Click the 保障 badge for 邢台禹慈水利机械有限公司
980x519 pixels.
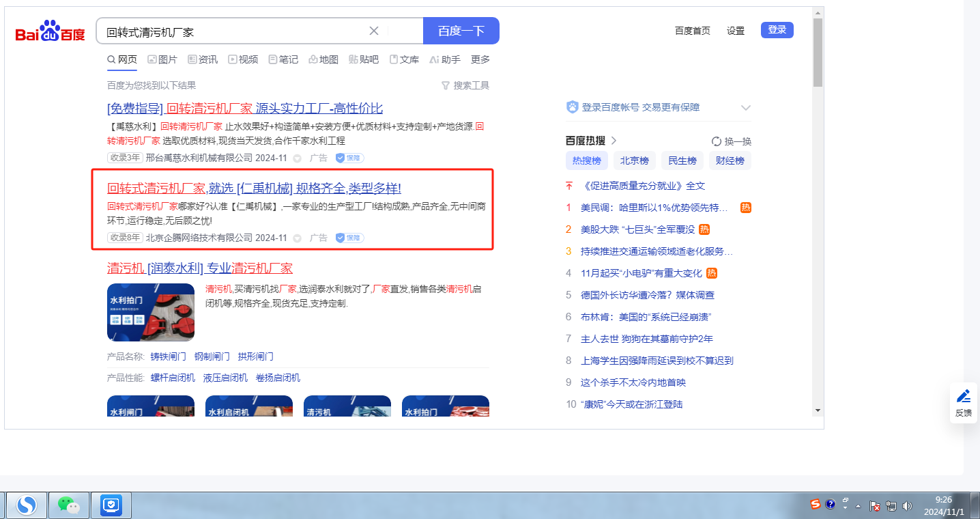click(x=349, y=158)
